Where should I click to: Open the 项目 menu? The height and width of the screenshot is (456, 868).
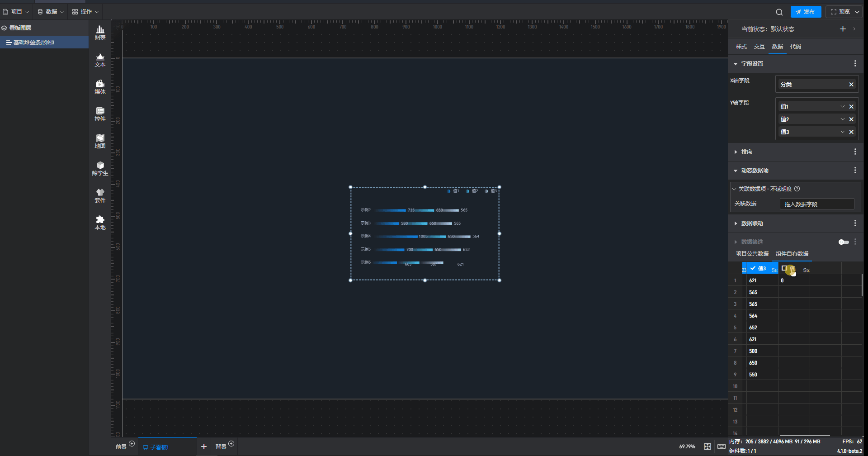point(16,12)
